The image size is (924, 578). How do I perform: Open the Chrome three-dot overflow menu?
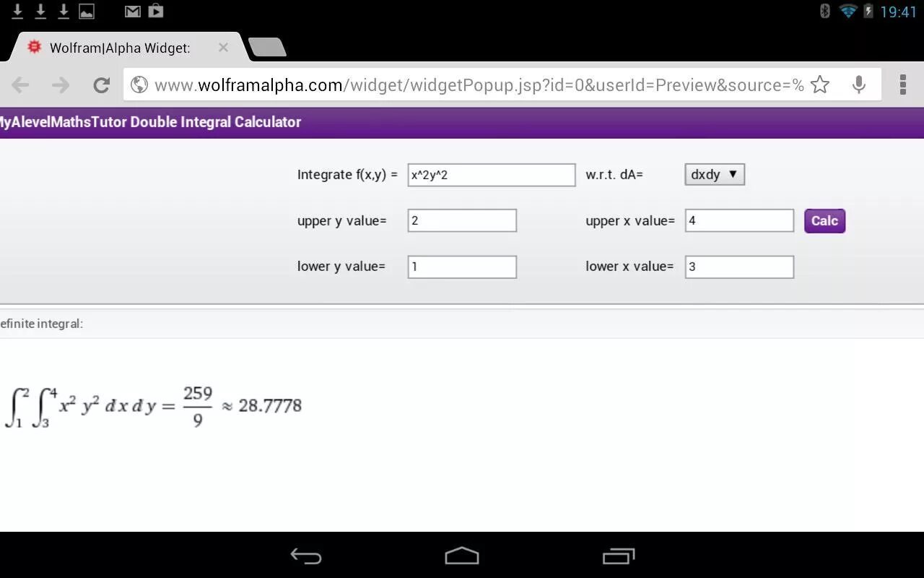(902, 85)
